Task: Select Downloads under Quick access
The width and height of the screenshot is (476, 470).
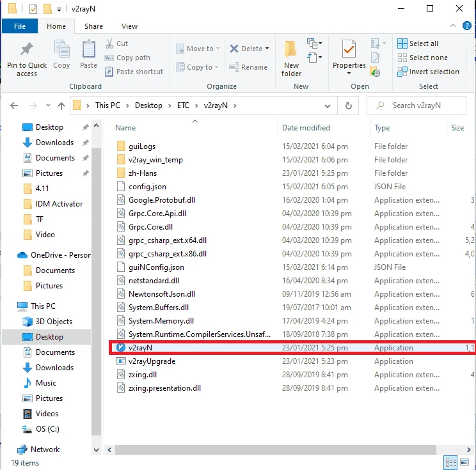Action: [54, 143]
